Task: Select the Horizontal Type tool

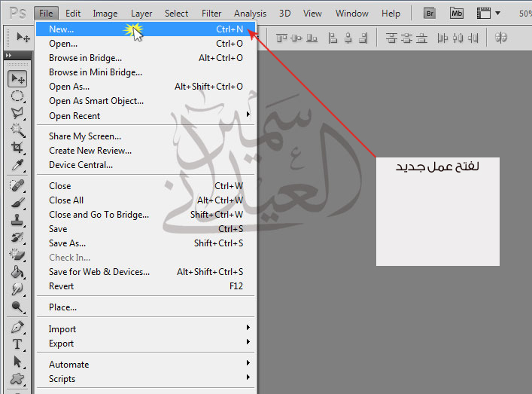Action: (x=17, y=344)
